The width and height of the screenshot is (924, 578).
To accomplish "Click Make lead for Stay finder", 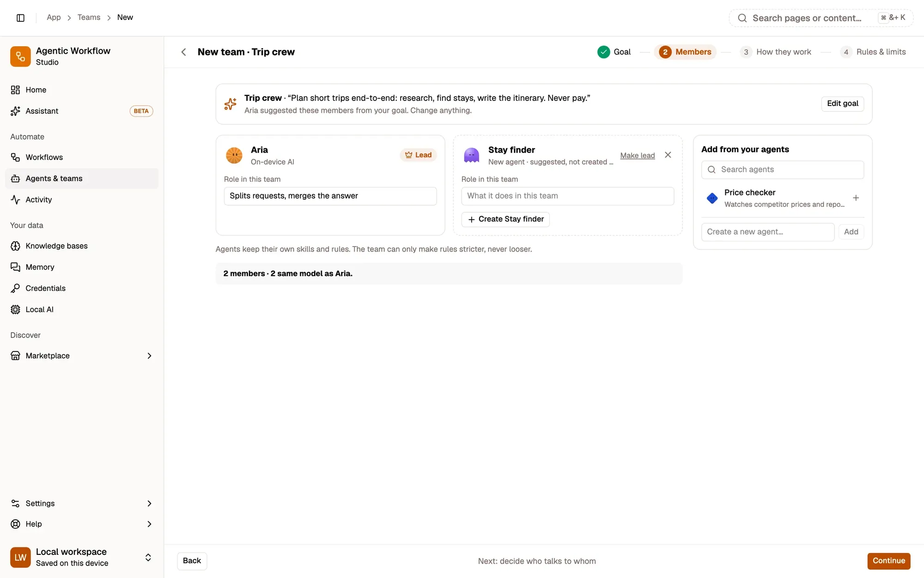I will click(638, 155).
